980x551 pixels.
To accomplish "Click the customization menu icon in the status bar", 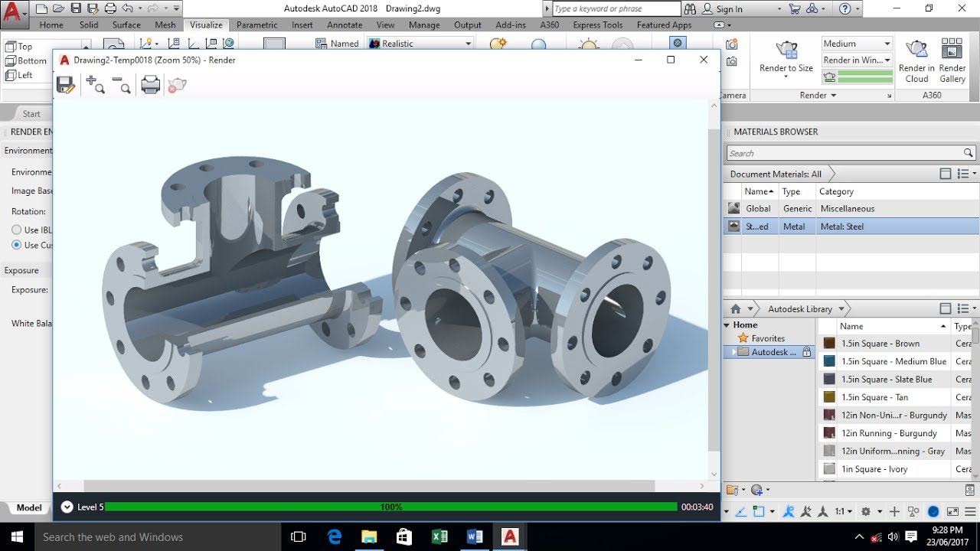I will click(x=970, y=511).
